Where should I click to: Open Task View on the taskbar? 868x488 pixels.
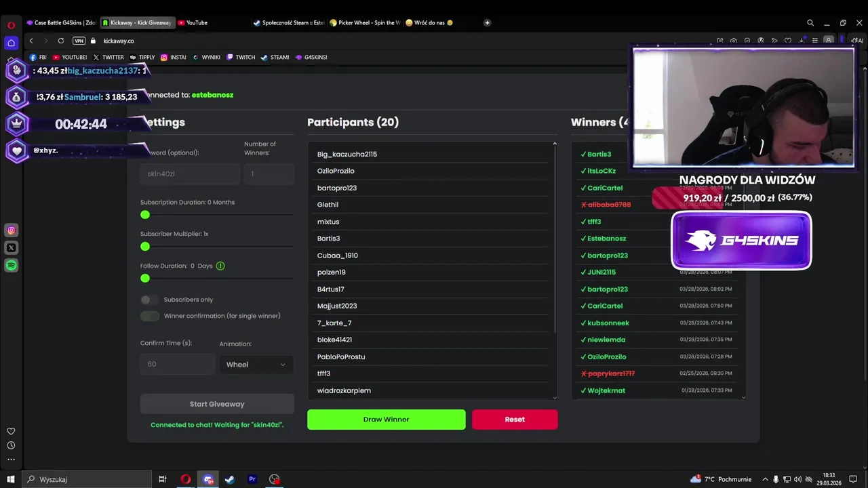point(163,479)
